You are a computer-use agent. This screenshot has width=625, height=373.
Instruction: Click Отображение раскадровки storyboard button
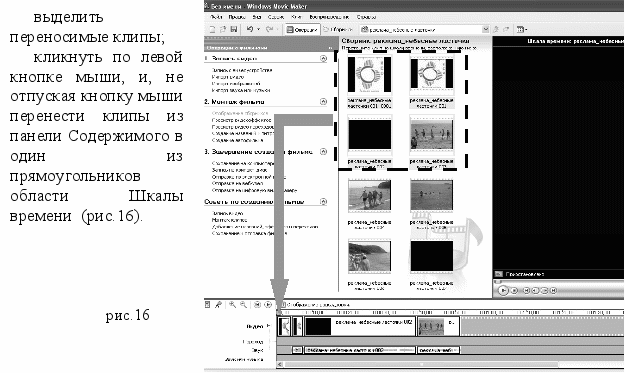click(x=315, y=305)
